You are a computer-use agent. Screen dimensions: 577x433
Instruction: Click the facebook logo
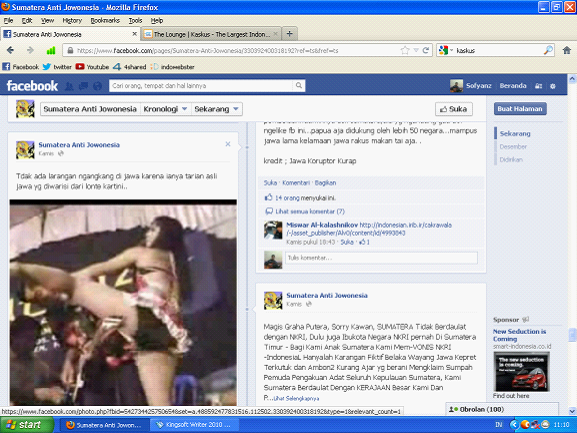tap(32, 86)
